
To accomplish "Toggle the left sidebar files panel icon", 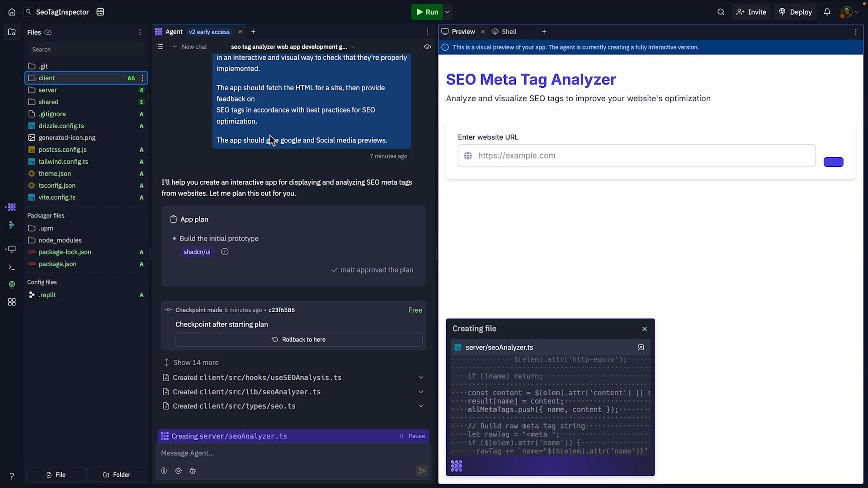I will click(12, 32).
